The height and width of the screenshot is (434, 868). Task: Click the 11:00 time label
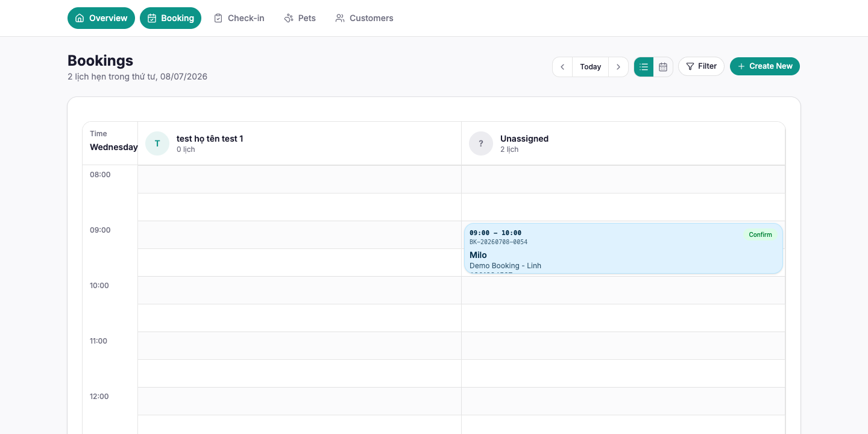point(98,341)
